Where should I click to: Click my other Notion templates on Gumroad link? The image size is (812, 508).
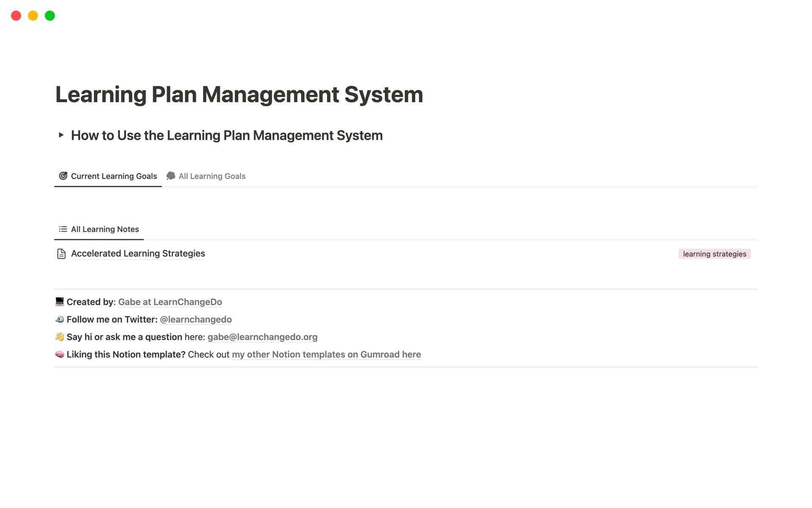click(x=326, y=354)
